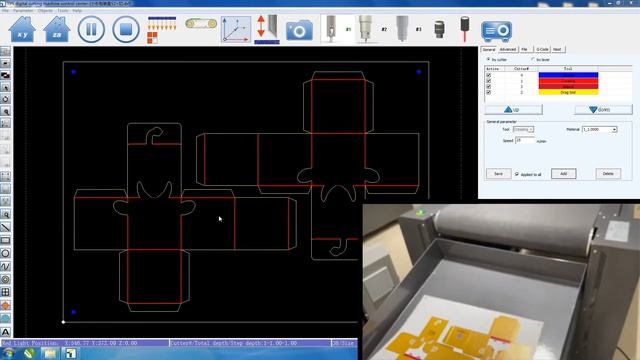Screen dimensions: 640x360
Task: Click the Speed input field
Action: pyautogui.click(x=525, y=140)
